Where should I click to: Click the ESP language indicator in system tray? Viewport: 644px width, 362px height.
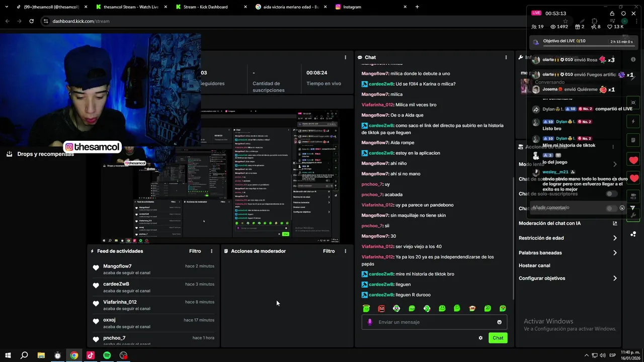tap(612, 355)
